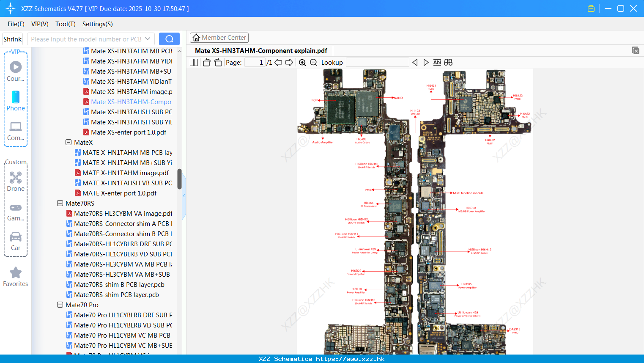Image resolution: width=644 pixels, height=363 pixels.
Task: Open Mate70 Pro HL1CYBLRB VD SUB file
Action: (x=119, y=325)
